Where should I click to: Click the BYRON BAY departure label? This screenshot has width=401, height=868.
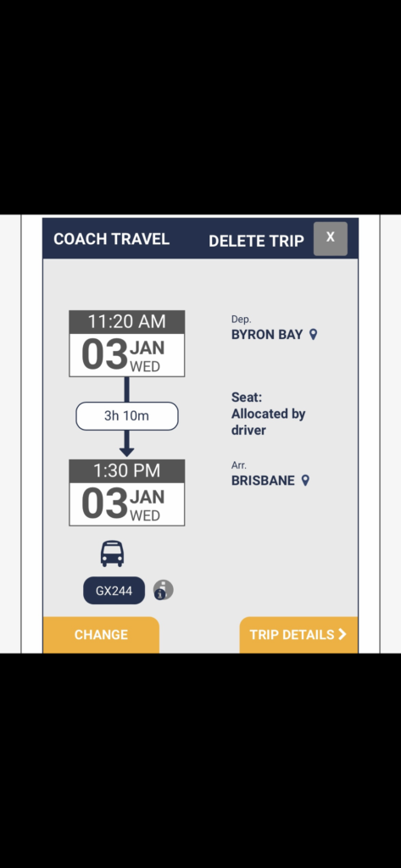tap(267, 335)
